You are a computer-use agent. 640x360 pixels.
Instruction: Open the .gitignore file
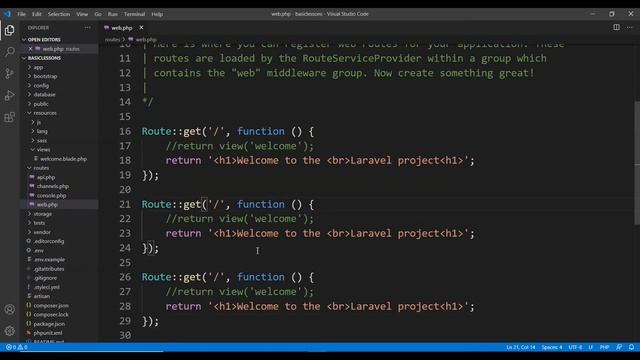pos(45,278)
